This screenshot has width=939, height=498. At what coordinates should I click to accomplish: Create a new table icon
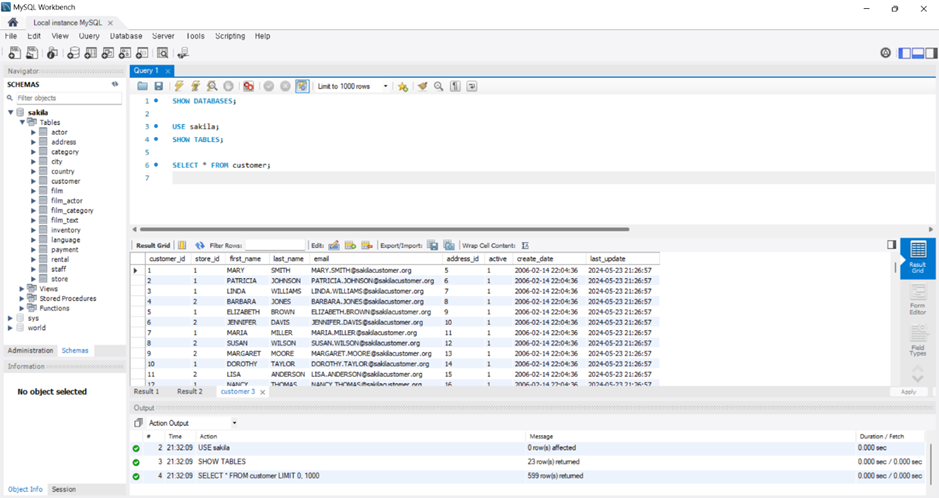click(x=90, y=53)
